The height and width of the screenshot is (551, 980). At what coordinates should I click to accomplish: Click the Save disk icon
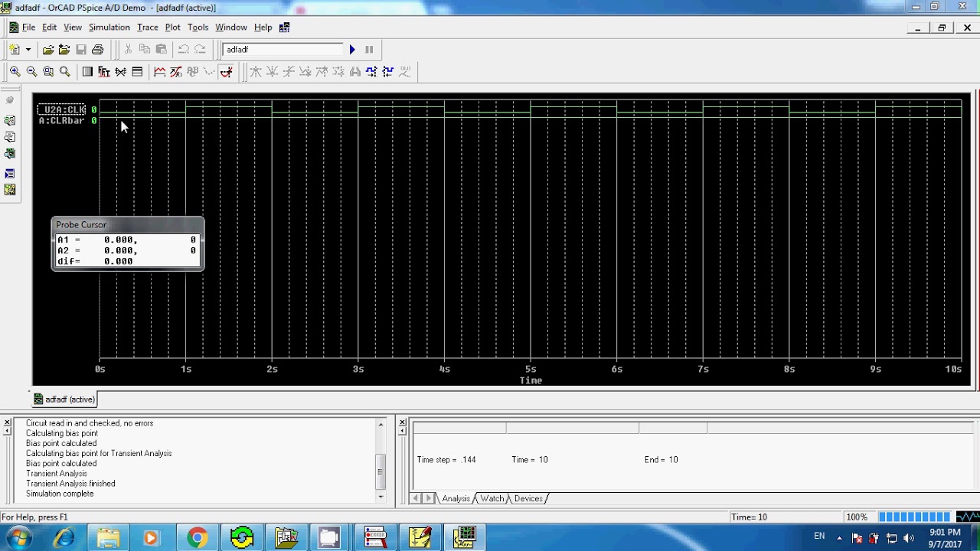click(x=80, y=50)
